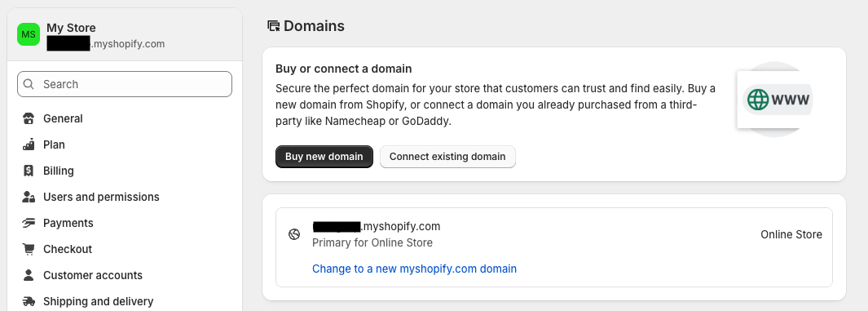Click the Payments hand icon
This screenshot has height=311, width=868.
pos(29,223)
